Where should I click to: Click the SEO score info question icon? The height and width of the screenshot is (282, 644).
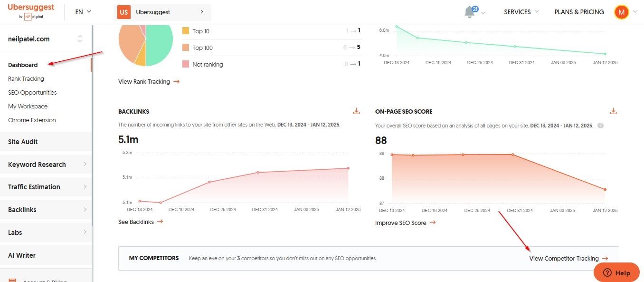tap(601, 126)
